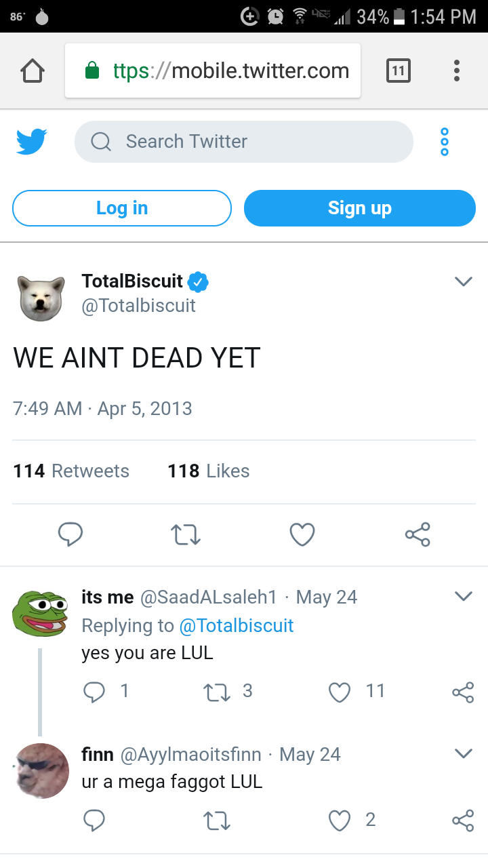Open TotalBiscuit's profile avatar
488x868 pixels.
41,298
